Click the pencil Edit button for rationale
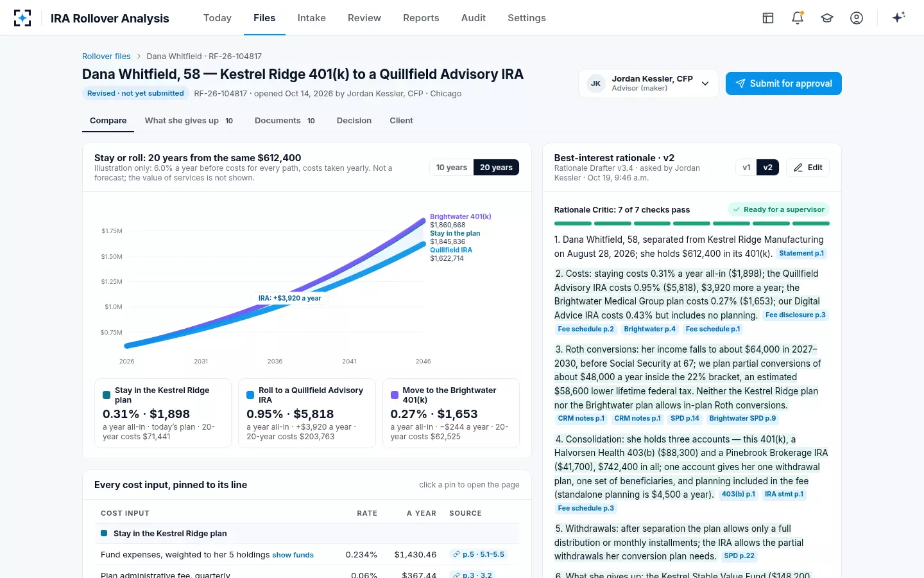924x578 pixels. coord(808,168)
